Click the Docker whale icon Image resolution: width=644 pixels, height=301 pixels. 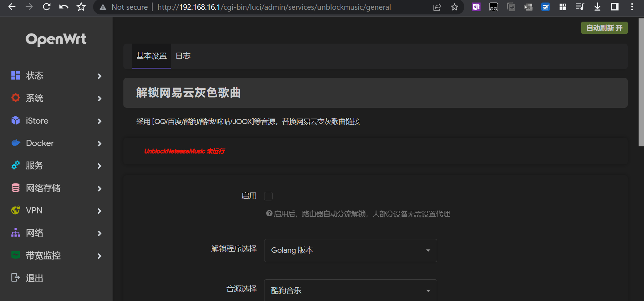tap(16, 143)
